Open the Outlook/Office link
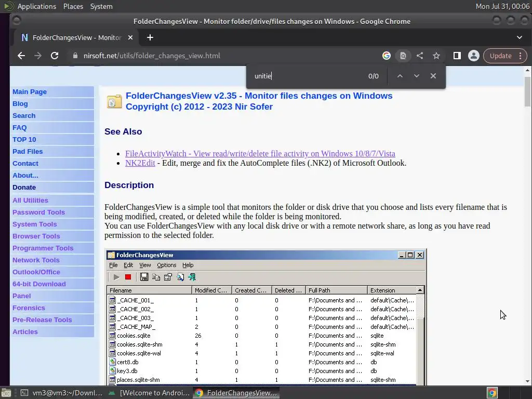The height and width of the screenshot is (399, 532). click(36, 272)
